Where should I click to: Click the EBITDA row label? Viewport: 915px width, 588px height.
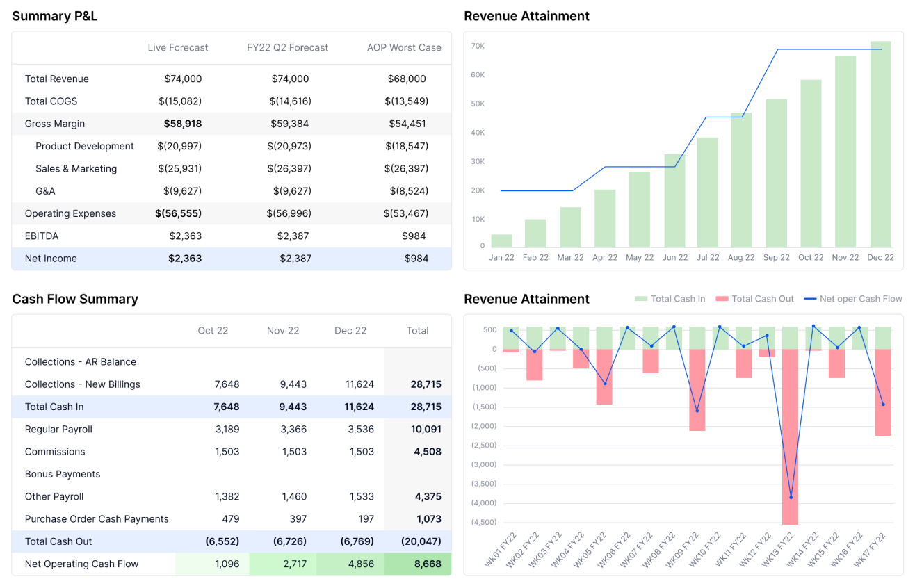pos(42,236)
